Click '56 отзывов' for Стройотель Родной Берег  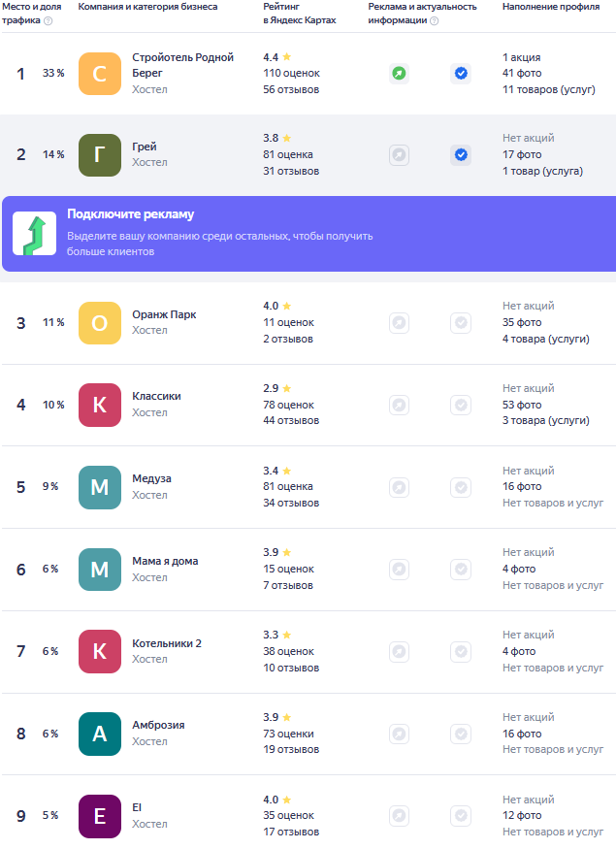click(291, 90)
